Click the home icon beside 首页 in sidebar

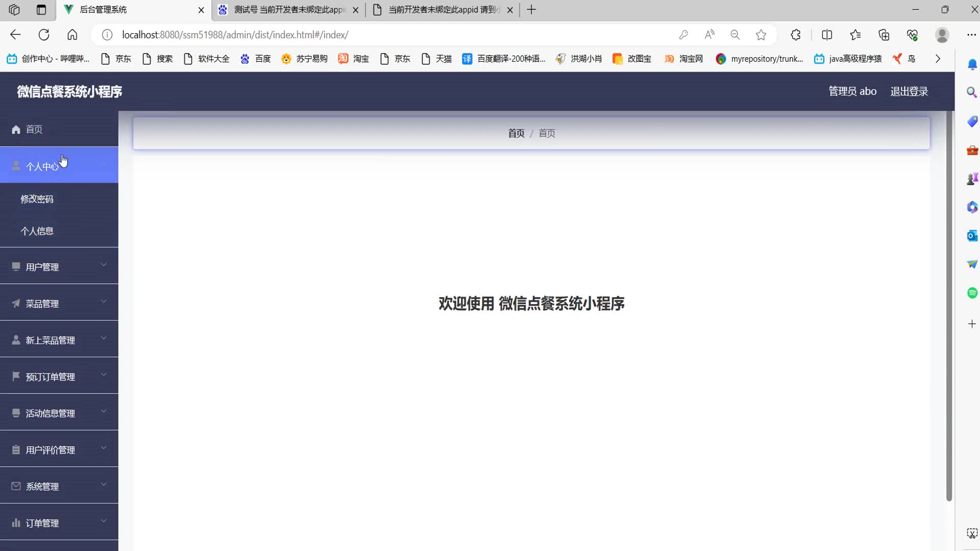pyautogui.click(x=16, y=130)
